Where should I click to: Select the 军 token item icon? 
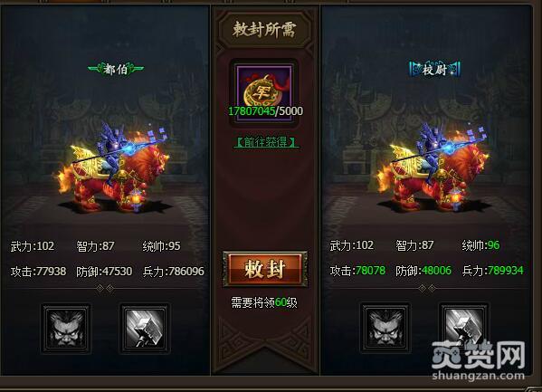(x=264, y=92)
